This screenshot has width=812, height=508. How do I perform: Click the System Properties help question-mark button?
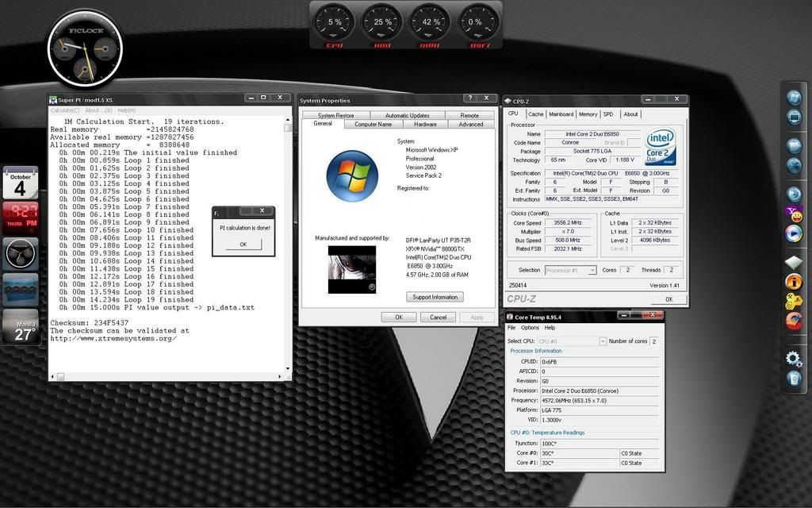pyautogui.click(x=470, y=98)
